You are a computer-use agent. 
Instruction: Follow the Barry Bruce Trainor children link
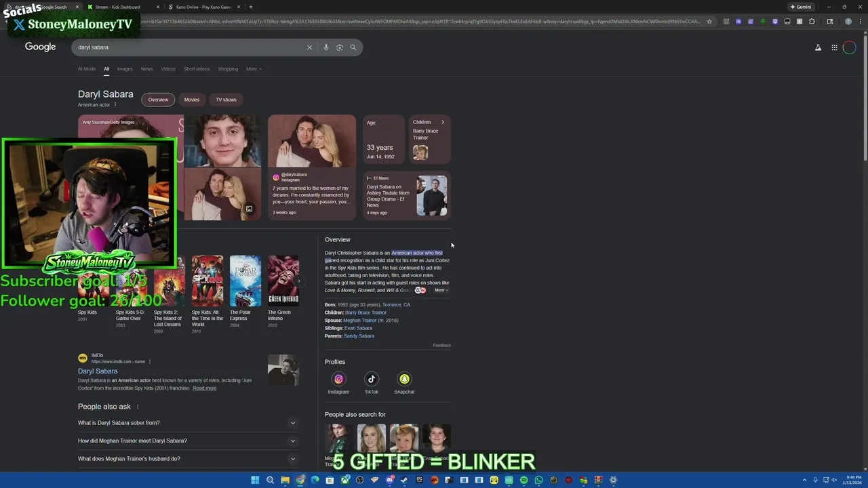366,312
